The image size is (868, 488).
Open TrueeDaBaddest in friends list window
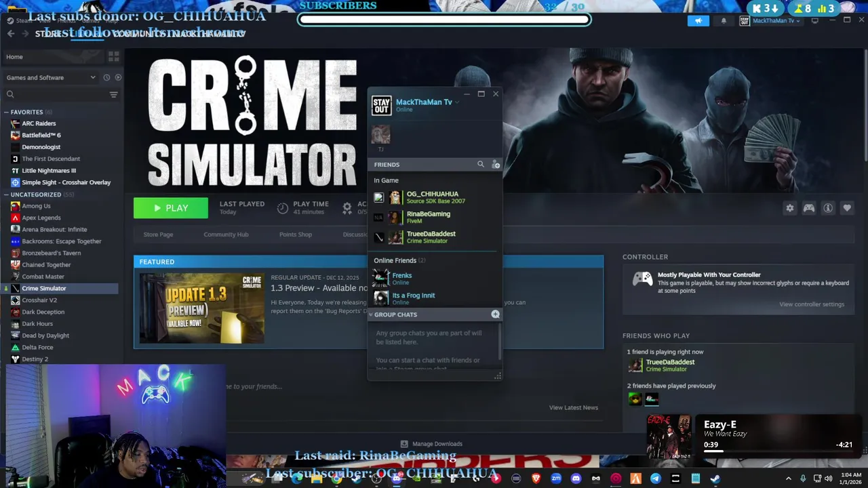pos(434,237)
